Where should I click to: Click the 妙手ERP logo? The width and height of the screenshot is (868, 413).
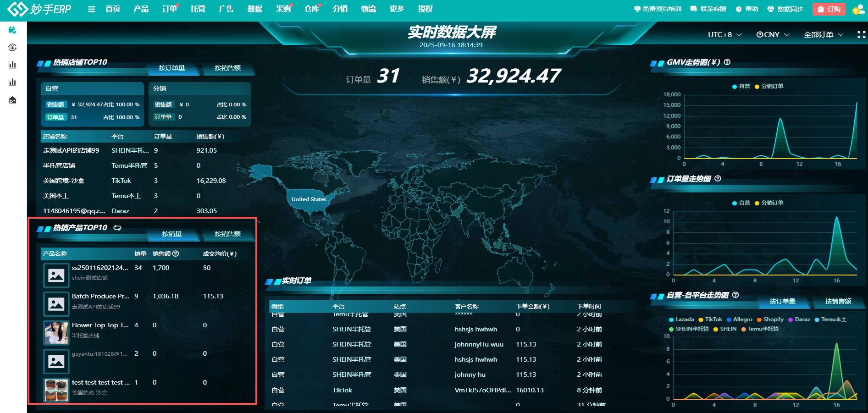(39, 9)
